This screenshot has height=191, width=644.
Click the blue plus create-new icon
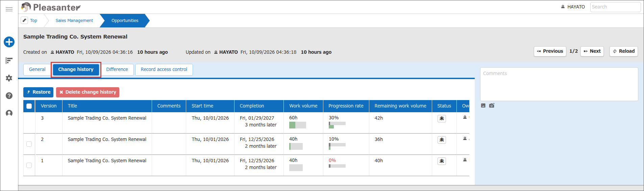9,42
